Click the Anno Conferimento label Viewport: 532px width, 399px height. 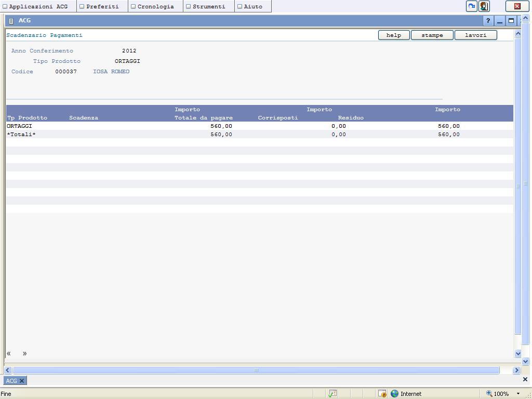[43, 51]
